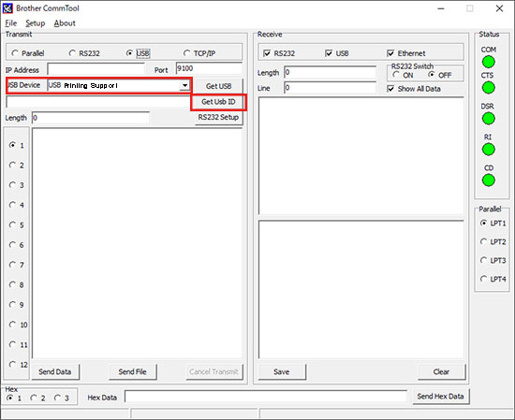Click the green COM status indicator

pos(489,62)
